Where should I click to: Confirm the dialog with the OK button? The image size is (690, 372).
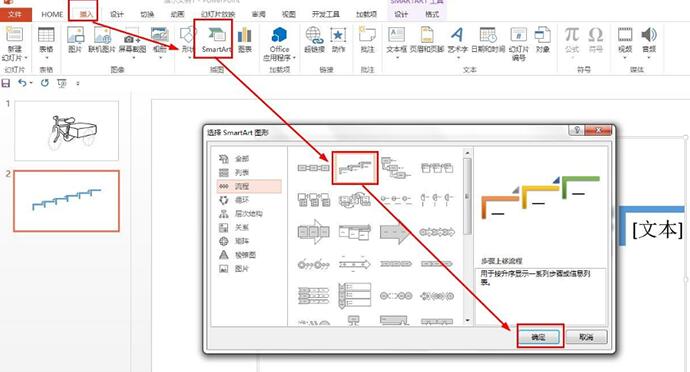539,337
